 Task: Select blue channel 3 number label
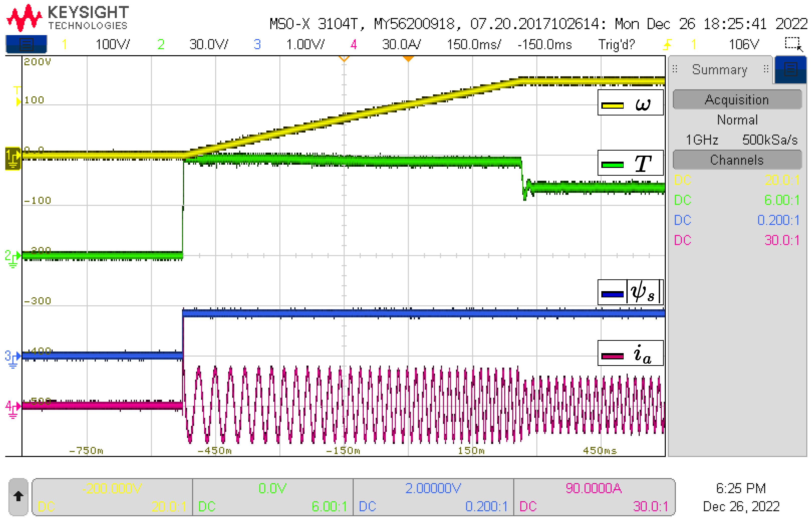point(257,44)
